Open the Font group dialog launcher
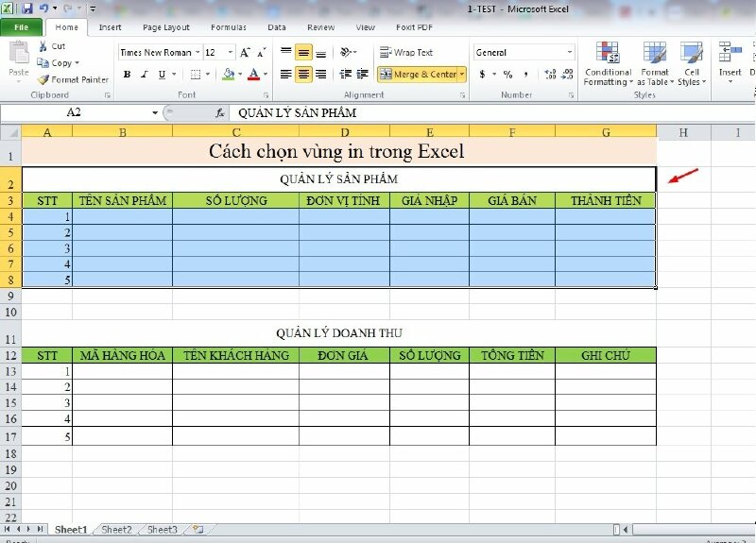The height and width of the screenshot is (543, 756). coord(266,95)
